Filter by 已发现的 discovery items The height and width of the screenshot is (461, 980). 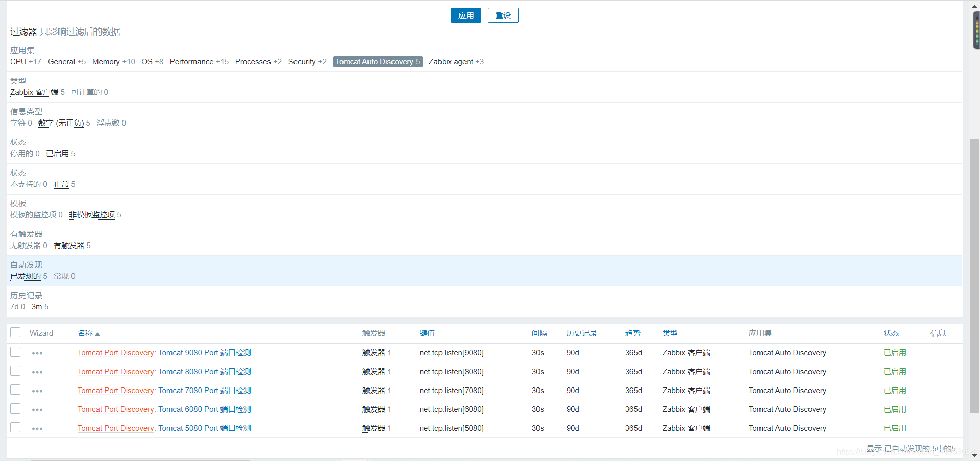[26, 276]
